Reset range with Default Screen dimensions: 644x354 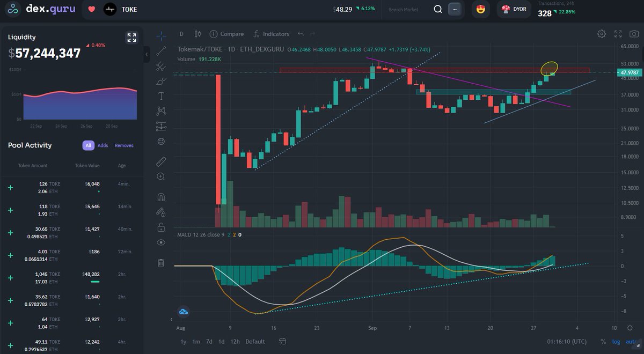pyautogui.click(x=255, y=342)
